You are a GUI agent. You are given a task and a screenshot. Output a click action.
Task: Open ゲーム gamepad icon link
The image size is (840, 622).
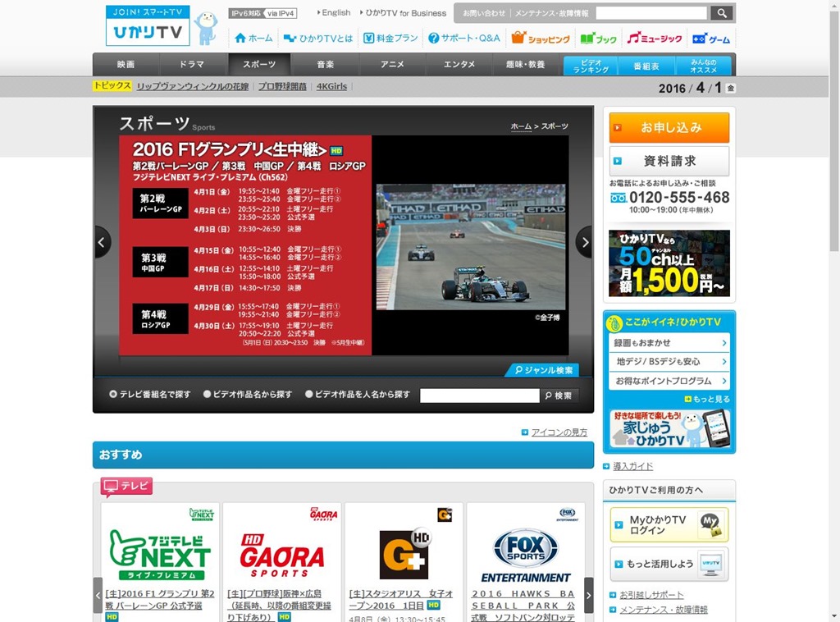(x=711, y=39)
